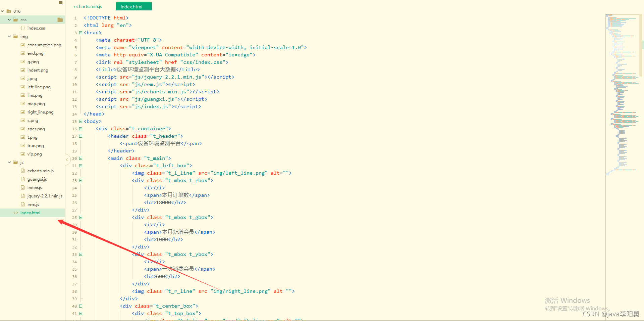Collapse the img folder chevron
Screen dimensions: 644x321
tap(9, 37)
